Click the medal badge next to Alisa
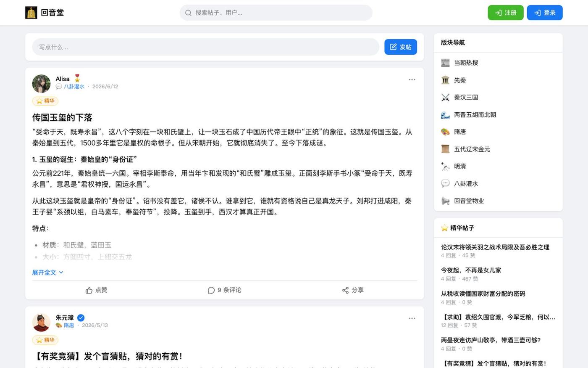This screenshot has height=368, width=588. click(x=77, y=78)
